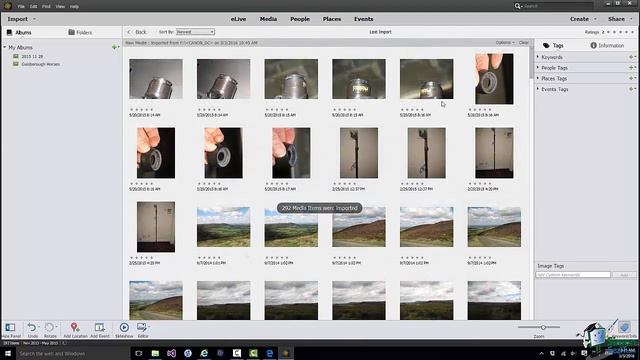Click the Organizer application logo icon
The image size is (640, 360).
[7, 6]
